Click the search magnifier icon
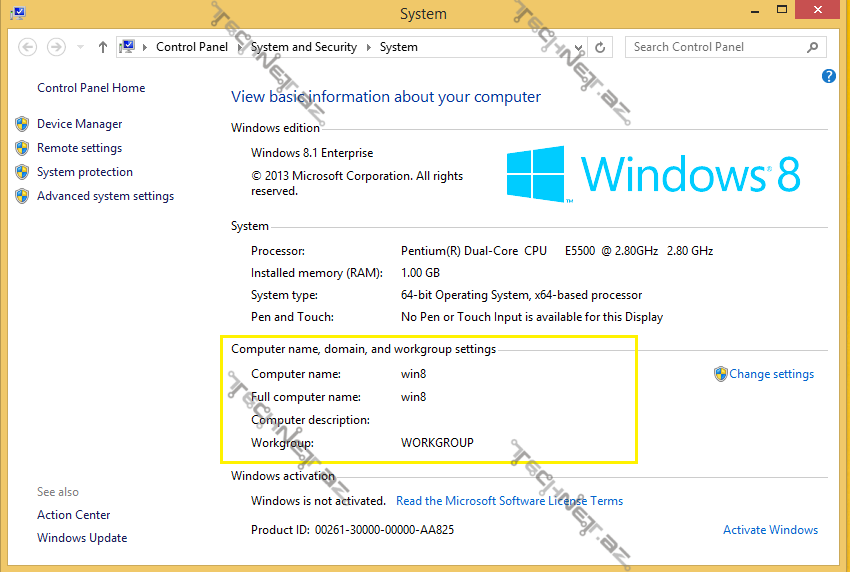The height and width of the screenshot is (572, 850). click(x=812, y=47)
